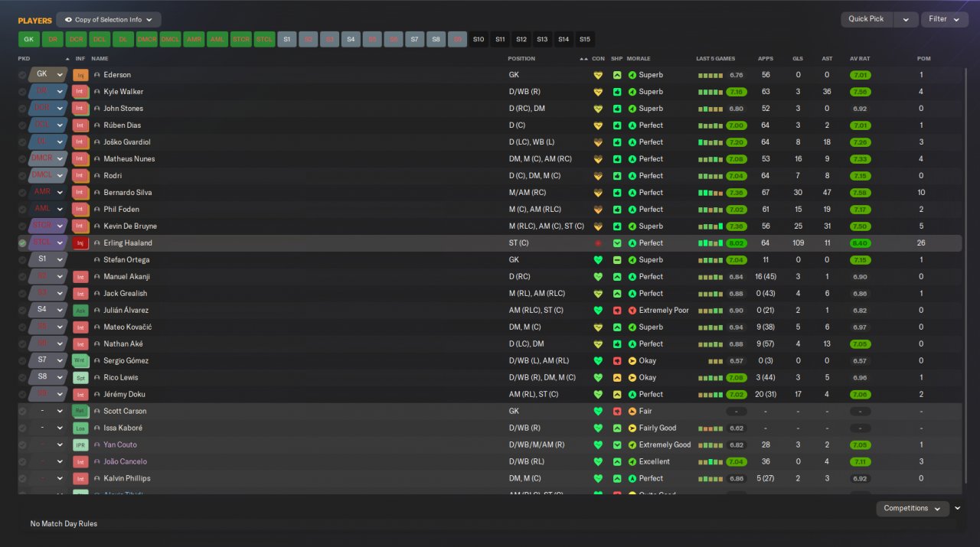The image size is (980, 547).
Task: Click João Cancelo's Int info icon
Action: [80, 462]
